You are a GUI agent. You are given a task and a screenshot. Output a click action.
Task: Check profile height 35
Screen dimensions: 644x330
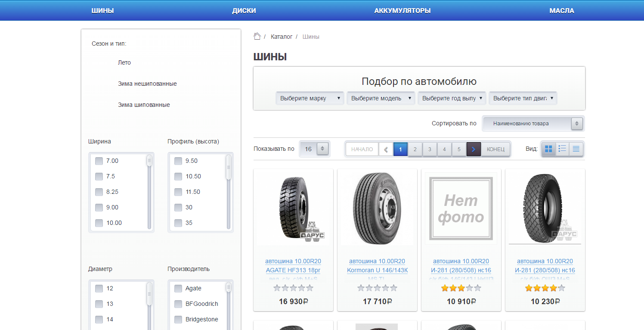[178, 223]
